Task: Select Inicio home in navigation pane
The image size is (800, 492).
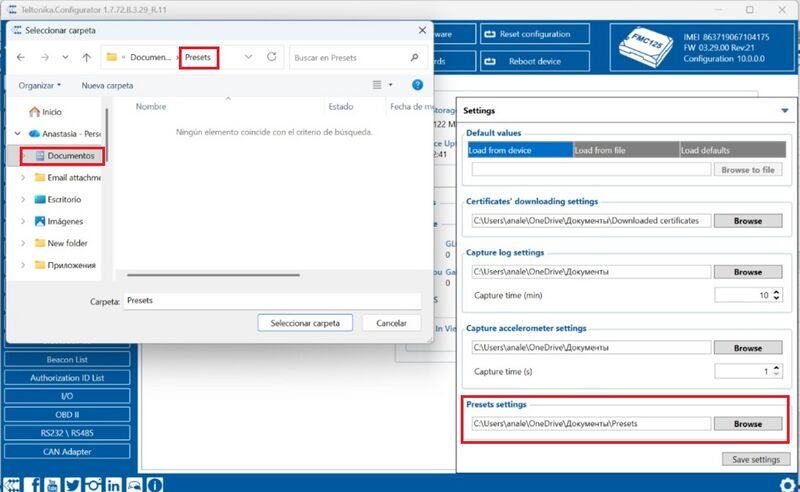Action: pos(45,111)
